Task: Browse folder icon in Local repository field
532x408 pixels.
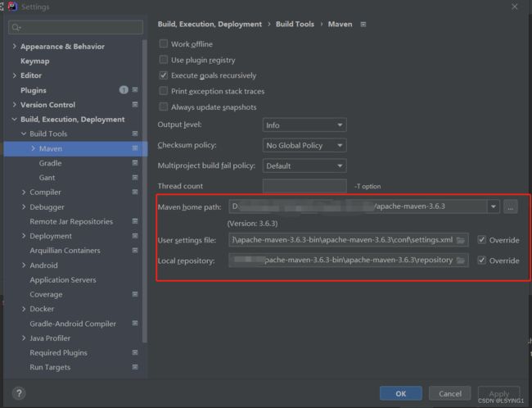Action: [461, 261]
